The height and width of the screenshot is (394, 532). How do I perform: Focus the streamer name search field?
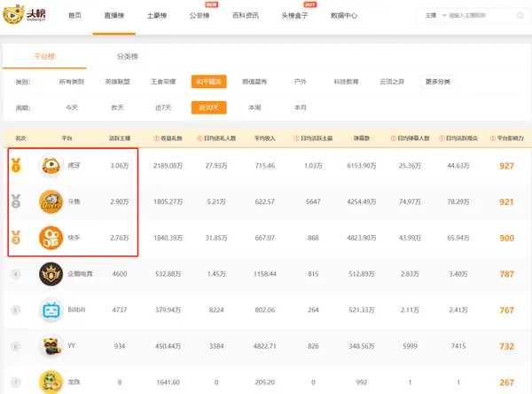click(x=480, y=16)
